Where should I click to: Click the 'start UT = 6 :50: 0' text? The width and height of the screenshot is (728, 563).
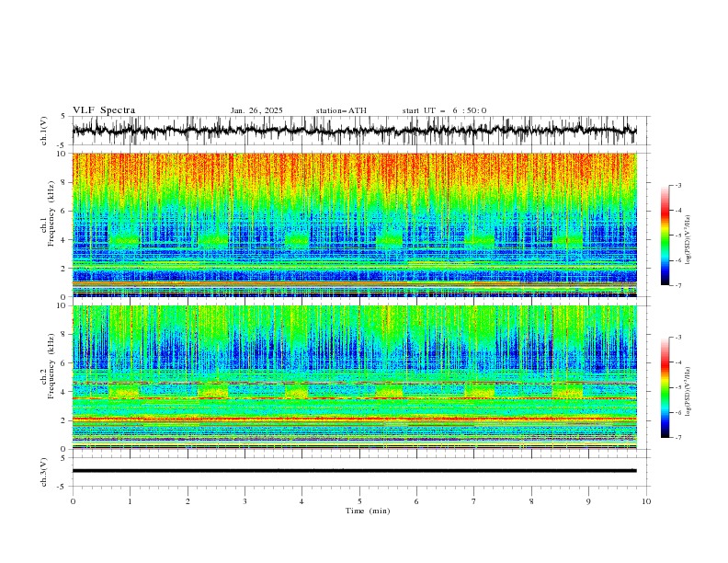(x=444, y=110)
